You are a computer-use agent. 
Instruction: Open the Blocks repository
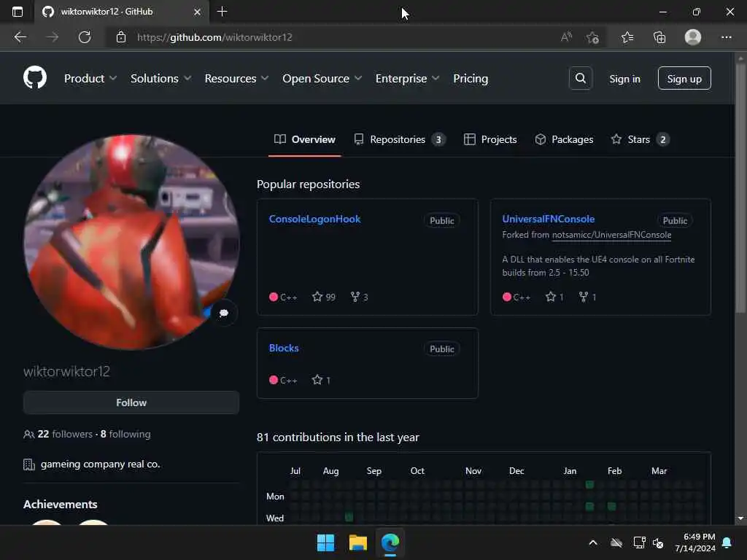coord(284,348)
